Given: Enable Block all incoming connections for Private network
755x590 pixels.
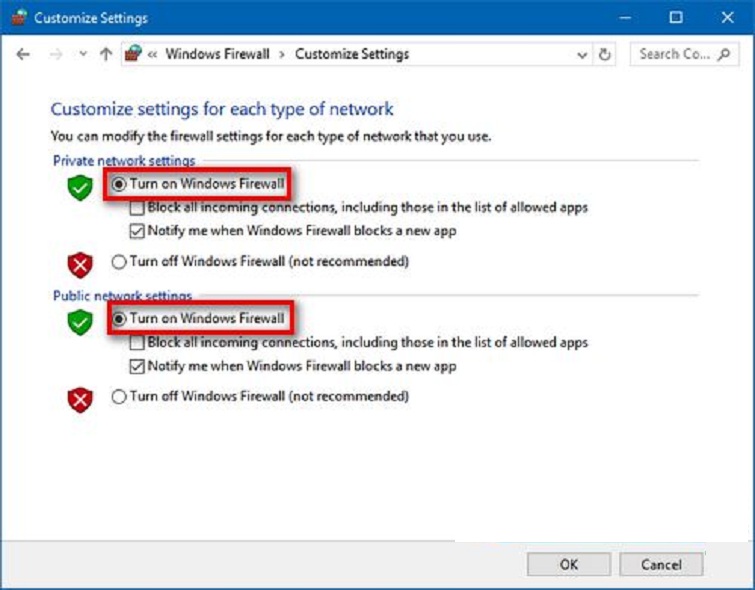Looking at the screenshot, I should pos(138,208).
